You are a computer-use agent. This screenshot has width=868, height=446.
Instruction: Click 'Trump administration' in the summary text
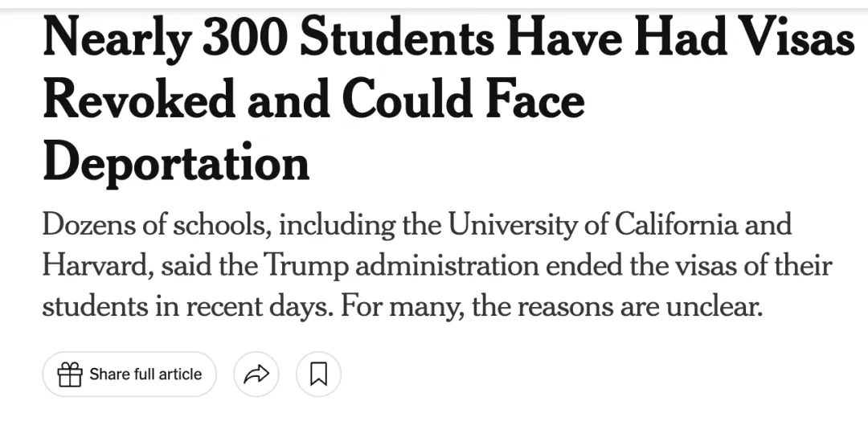[x=401, y=266]
